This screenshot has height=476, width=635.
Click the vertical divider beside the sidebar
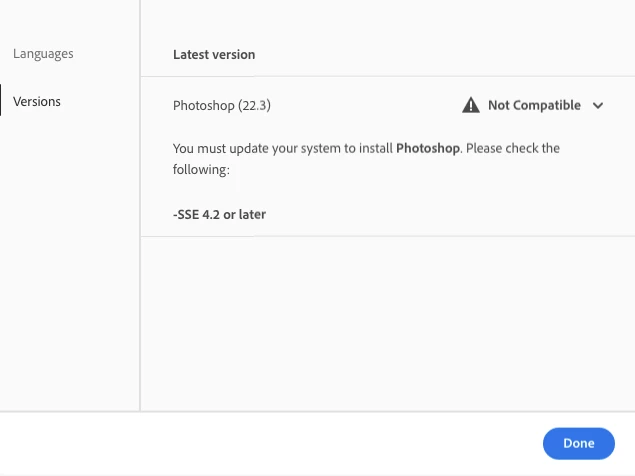click(x=140, y=205)
